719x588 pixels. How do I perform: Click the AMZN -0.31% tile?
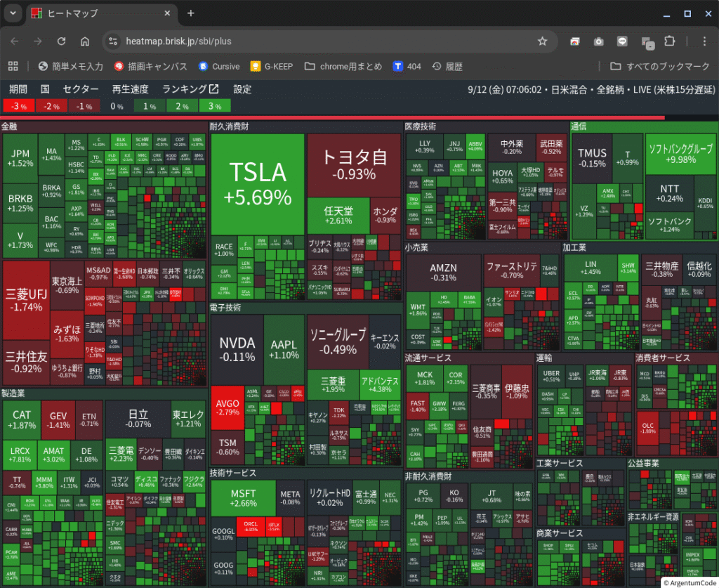tap(444, 273)
